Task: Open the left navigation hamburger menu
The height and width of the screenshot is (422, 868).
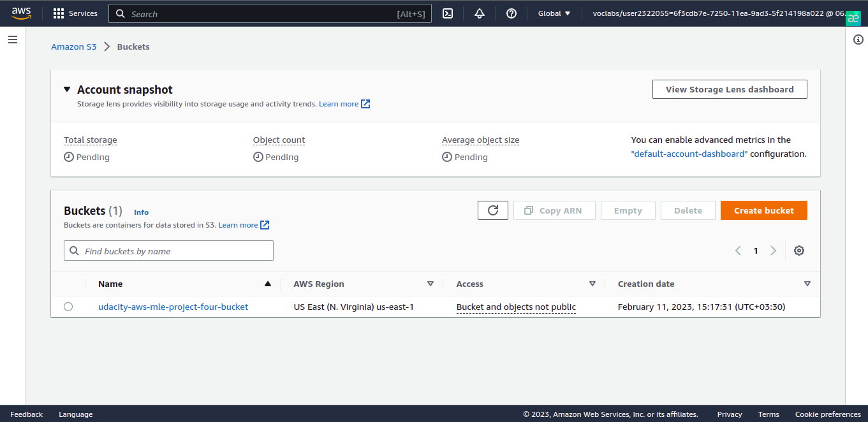Action: (x=13, y=40)
